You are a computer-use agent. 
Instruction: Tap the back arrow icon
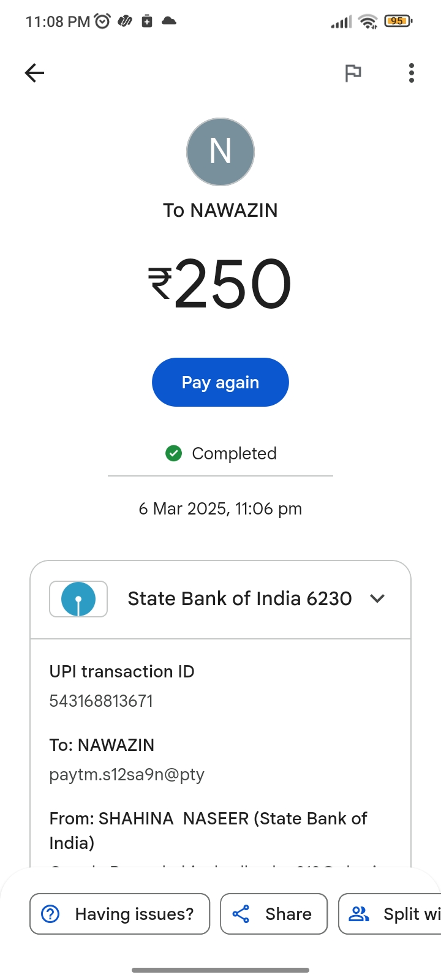34,73
